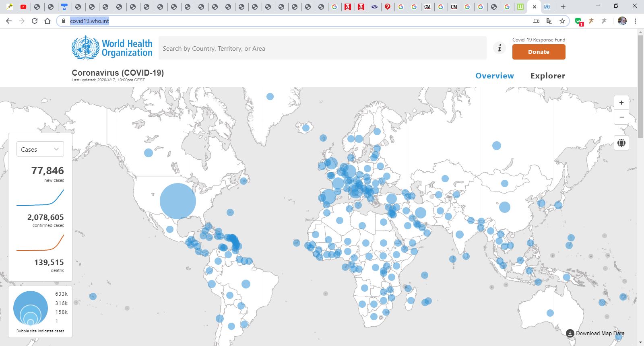Go back to the previous page
The height and width of the screenshot is (346, 644).
click(x=9, y=21)
